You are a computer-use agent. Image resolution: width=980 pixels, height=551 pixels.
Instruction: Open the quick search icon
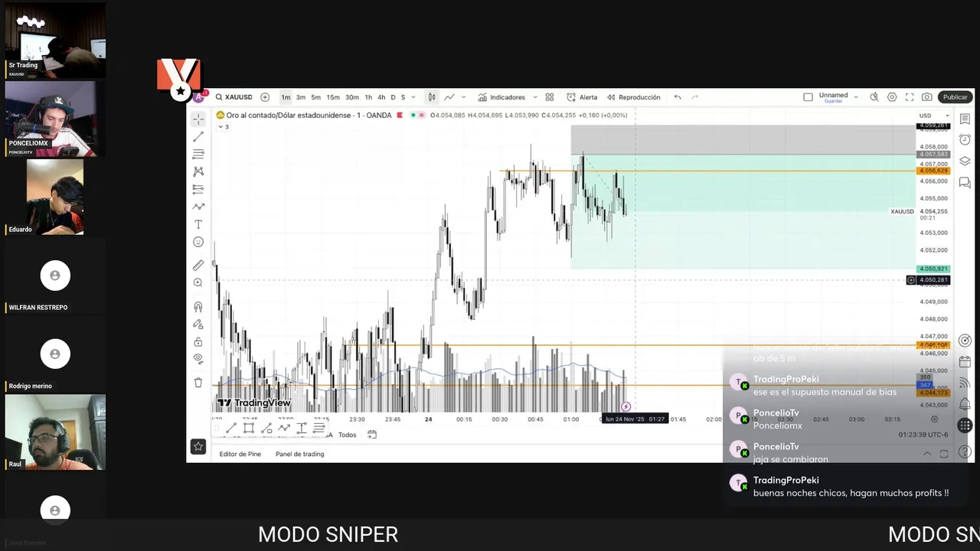point(874,97)
